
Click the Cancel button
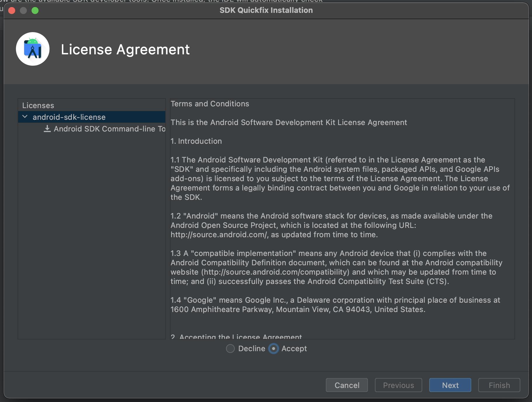(347, 385)
